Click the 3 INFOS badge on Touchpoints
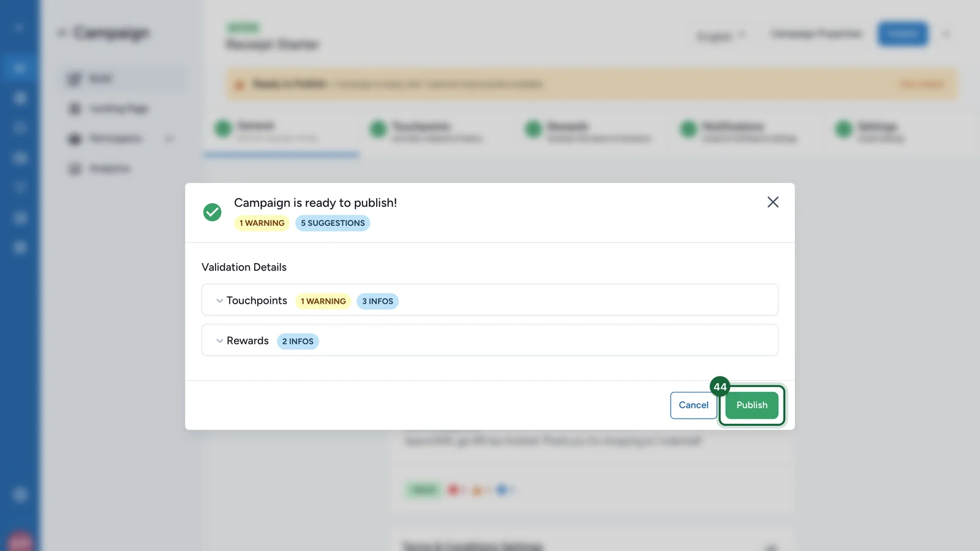 377,301
